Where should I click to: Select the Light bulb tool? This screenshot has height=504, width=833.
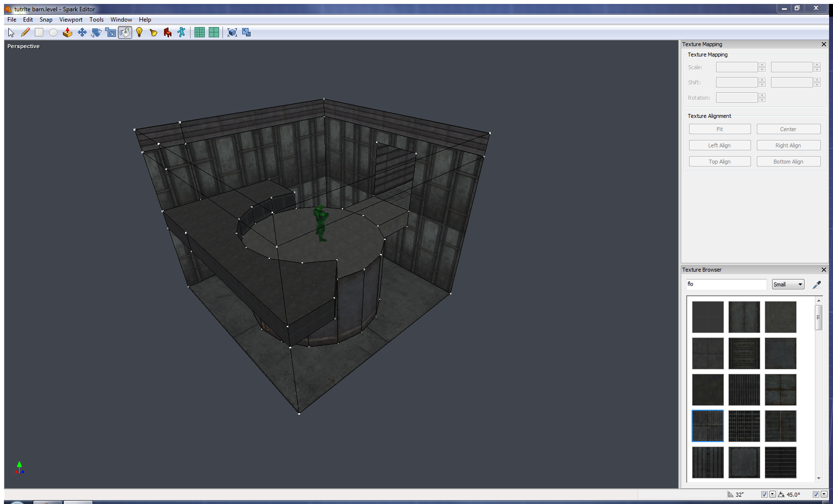coord(139,32)
